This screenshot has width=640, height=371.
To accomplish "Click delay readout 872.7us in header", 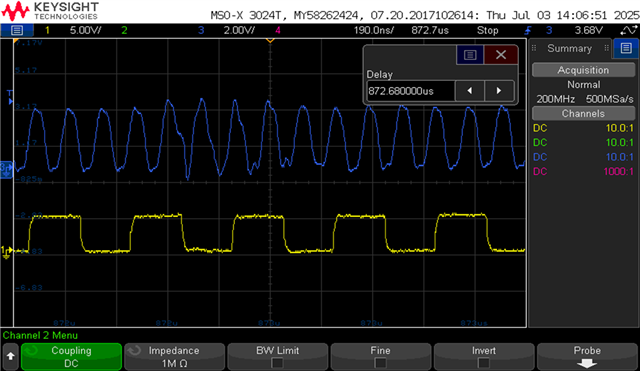I will [430, 30].
